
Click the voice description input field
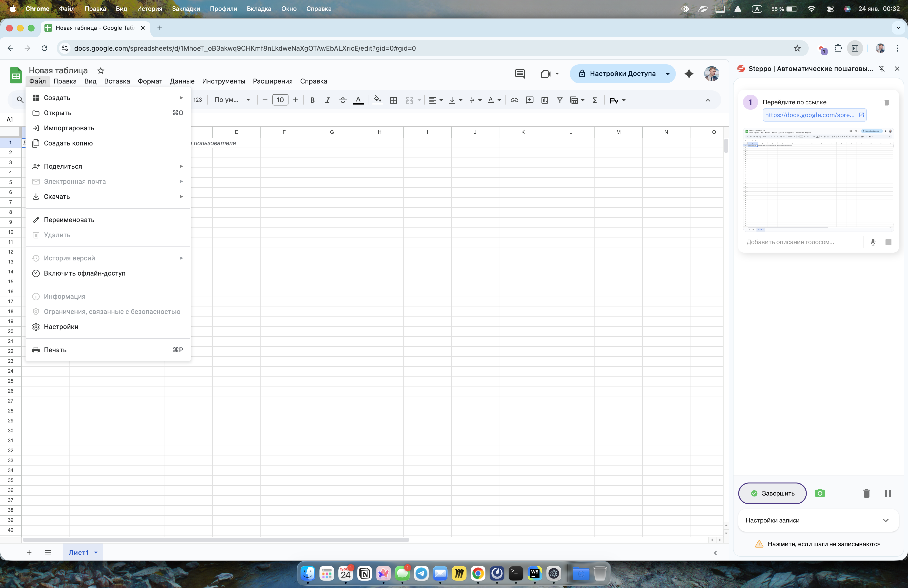(x=801, y=242)
